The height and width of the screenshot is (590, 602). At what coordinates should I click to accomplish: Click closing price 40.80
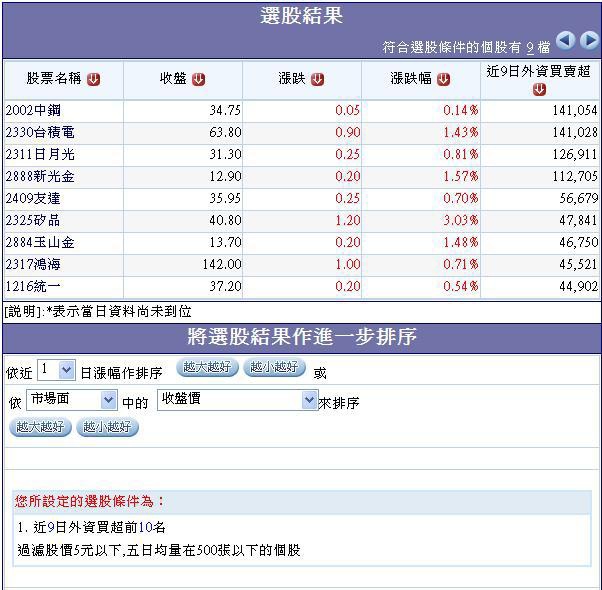click(225, 220)
